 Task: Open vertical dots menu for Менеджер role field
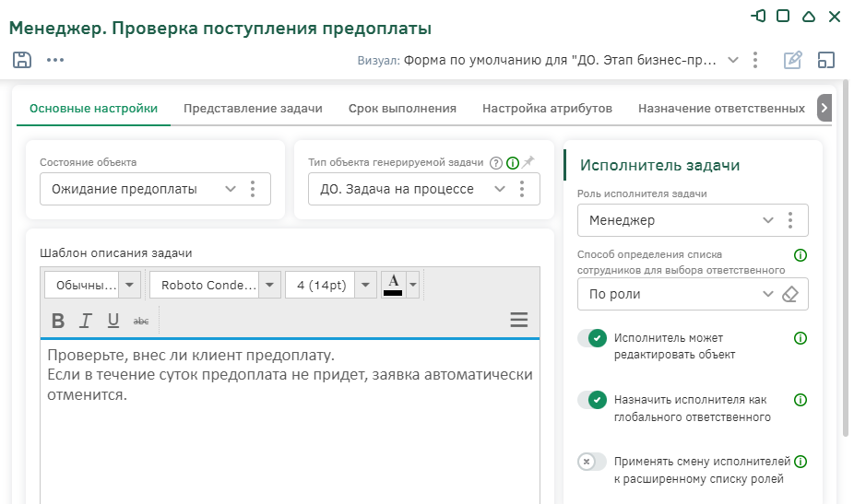790,220
